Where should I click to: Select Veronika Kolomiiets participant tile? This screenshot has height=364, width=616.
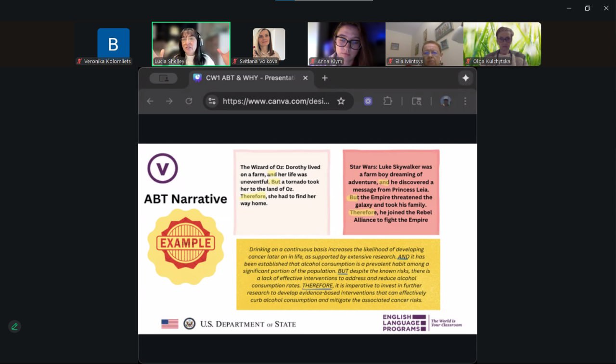point(113,44)
